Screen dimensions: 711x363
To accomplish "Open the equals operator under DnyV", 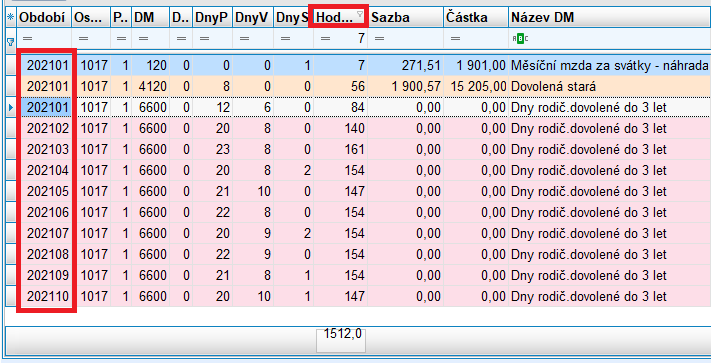I will [x=244, y=39].
